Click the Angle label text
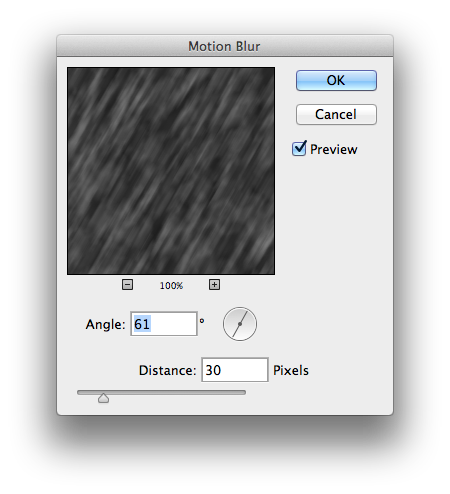450x494 pixels. point(106,324)
